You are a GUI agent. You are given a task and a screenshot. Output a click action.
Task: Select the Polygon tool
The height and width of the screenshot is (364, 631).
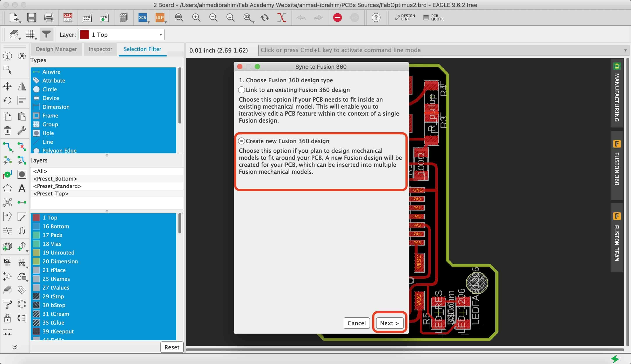tap(7, 188)
